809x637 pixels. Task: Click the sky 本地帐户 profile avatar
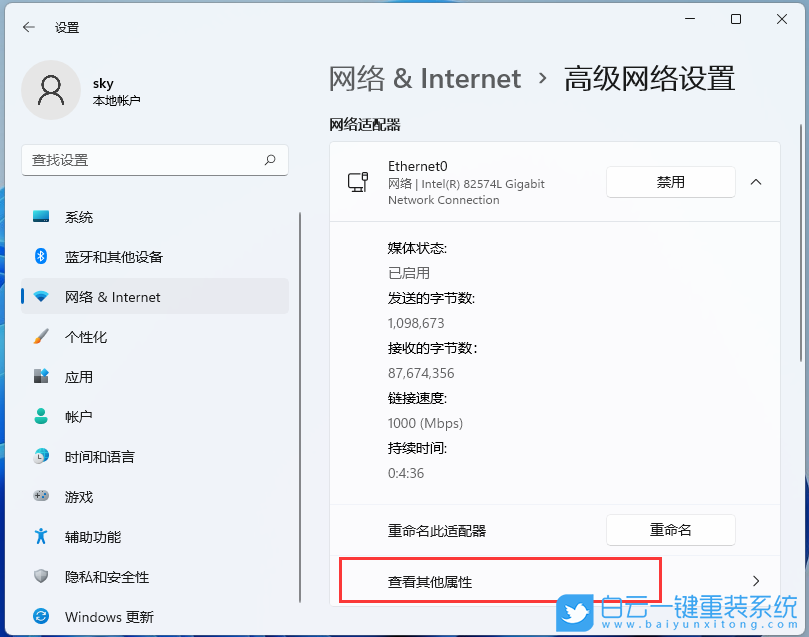[51, 90]
